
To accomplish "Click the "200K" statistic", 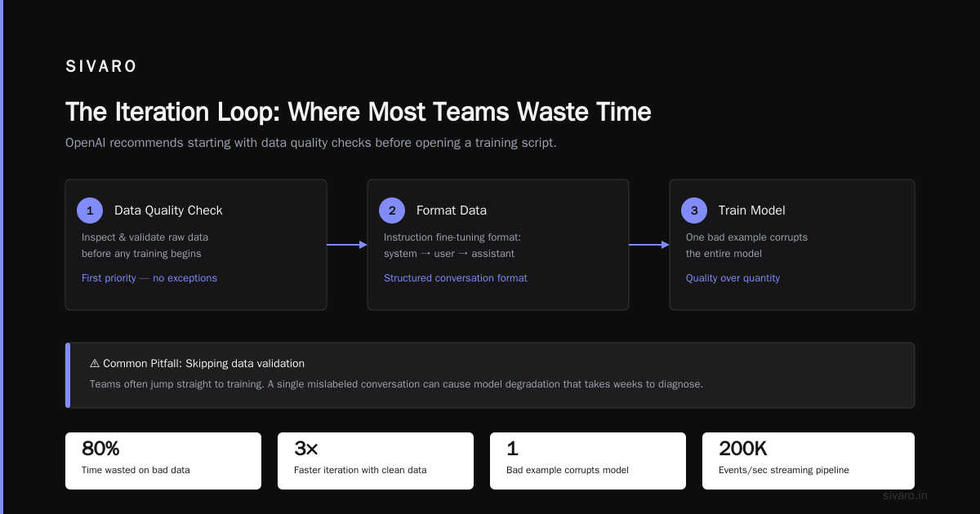I will coord(743,449).
